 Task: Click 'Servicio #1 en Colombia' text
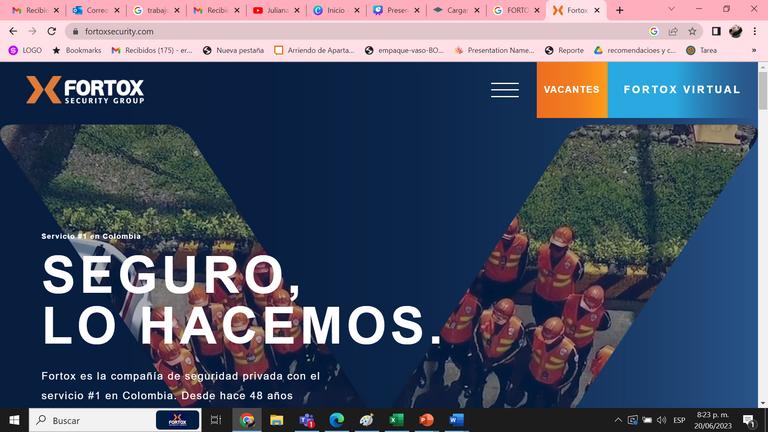tap(91, 236)
